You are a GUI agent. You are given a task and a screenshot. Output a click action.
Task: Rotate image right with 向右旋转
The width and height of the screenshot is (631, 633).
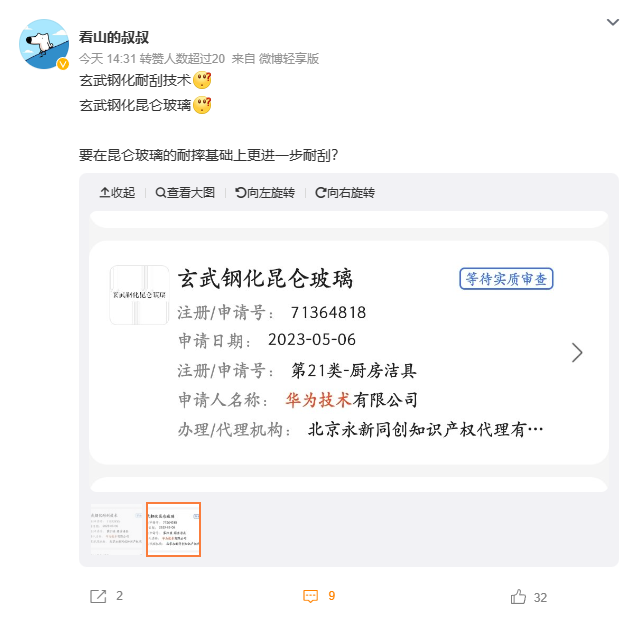click(x=345, y=193)
